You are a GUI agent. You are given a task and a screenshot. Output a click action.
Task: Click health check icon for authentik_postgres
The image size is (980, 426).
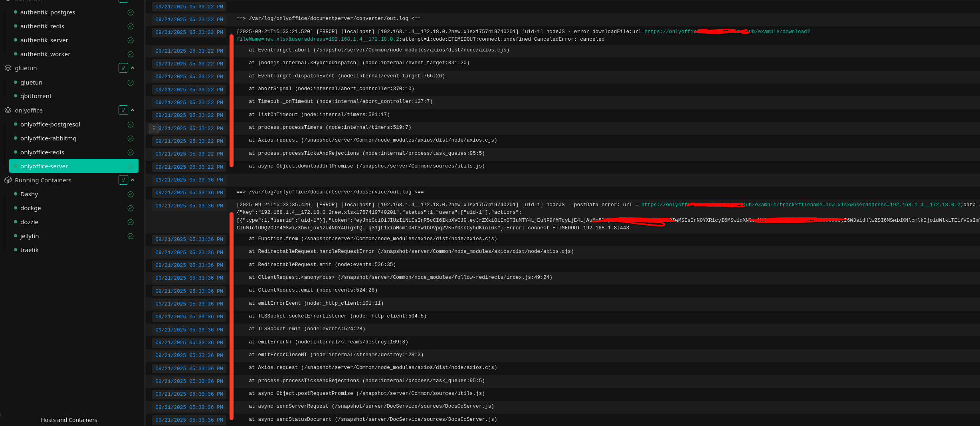(x=130, y=12)
